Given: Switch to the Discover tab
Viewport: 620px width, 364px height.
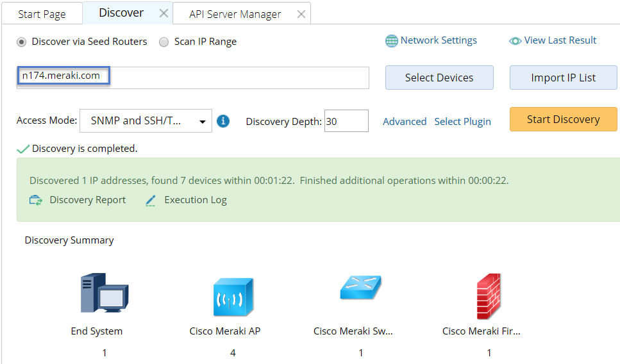Looking at the screenshot, I should pyautogui.click(x=121, y=13).
